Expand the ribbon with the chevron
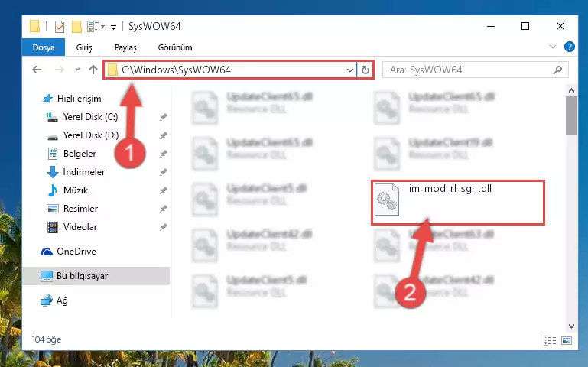 point(552,47)
